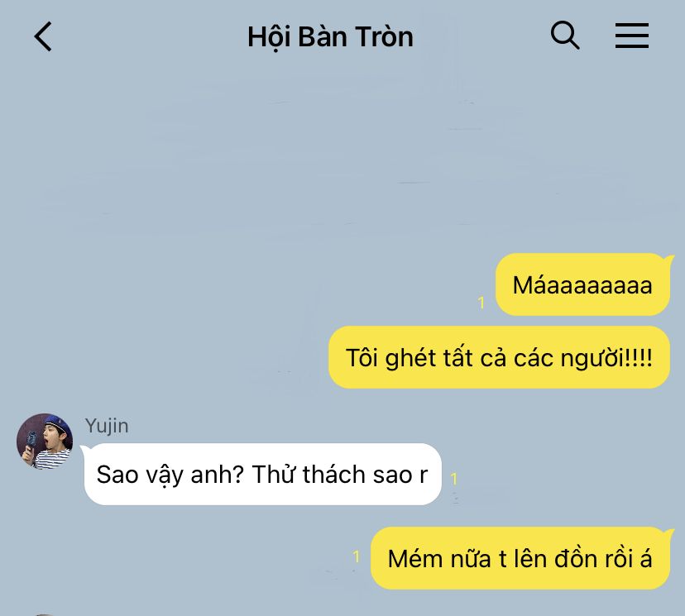Image resolution: width=685 pixels, height=616 pixels.
Task: Open the hamburger menu icon
Action: tap(632, 36)
